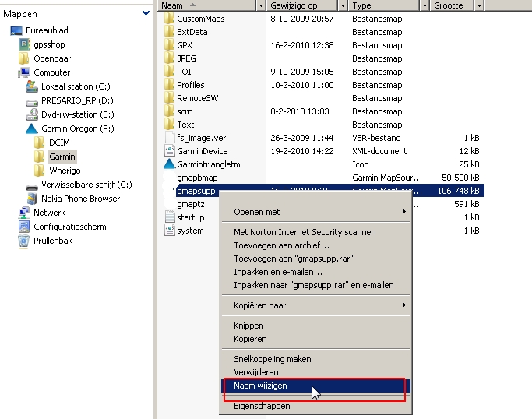Click the fs_image.ver file icon

tap(169, 138)
